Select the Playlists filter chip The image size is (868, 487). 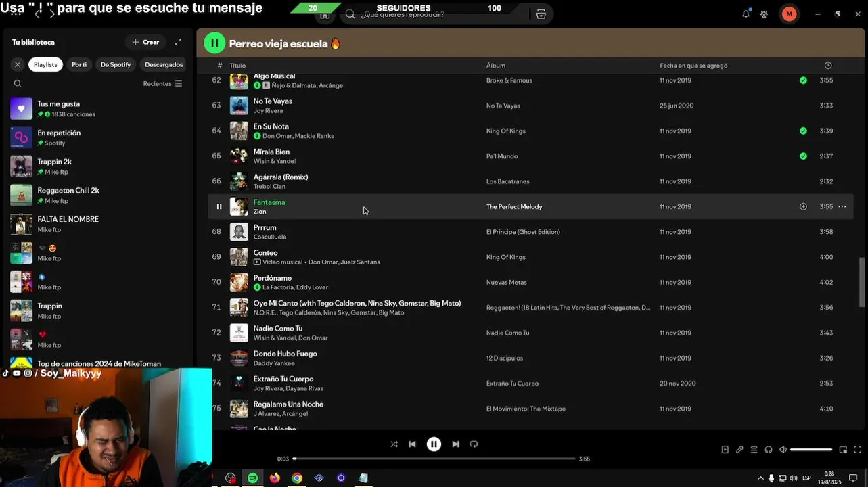[45, 64]
